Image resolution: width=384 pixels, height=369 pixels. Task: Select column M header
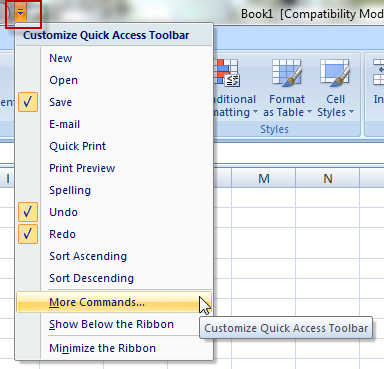click(264, 179)
